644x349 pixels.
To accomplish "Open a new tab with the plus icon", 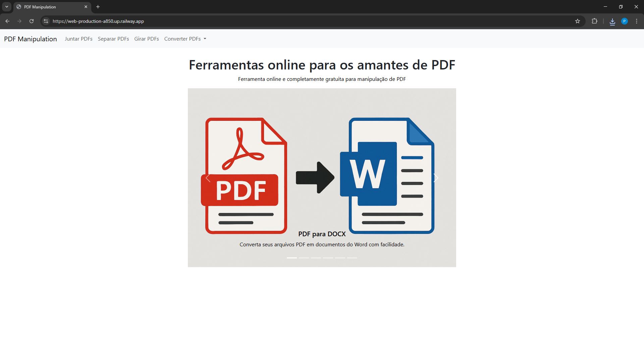I will coord(98,7).
